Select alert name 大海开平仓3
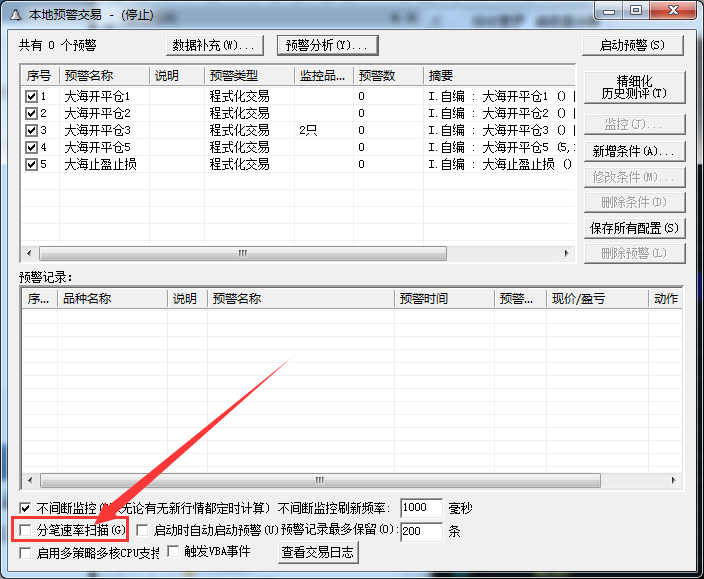704x579 pixels. tap(97, 130)
